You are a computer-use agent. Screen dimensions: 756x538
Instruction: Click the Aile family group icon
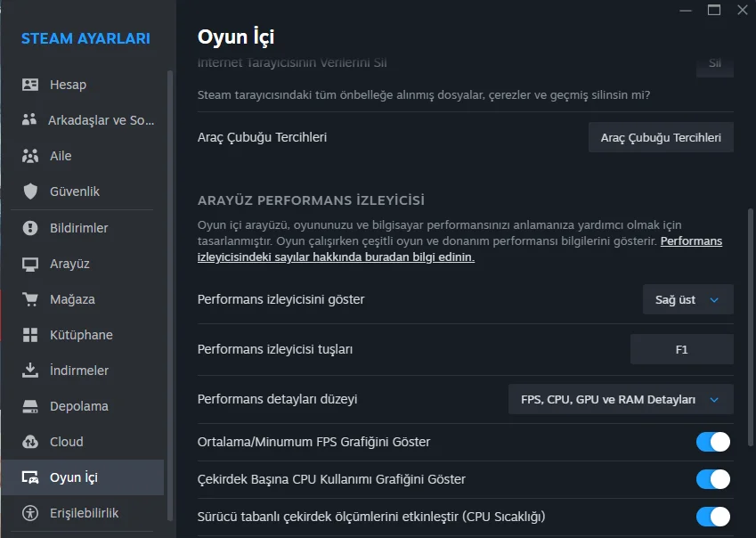click(30, 156)
